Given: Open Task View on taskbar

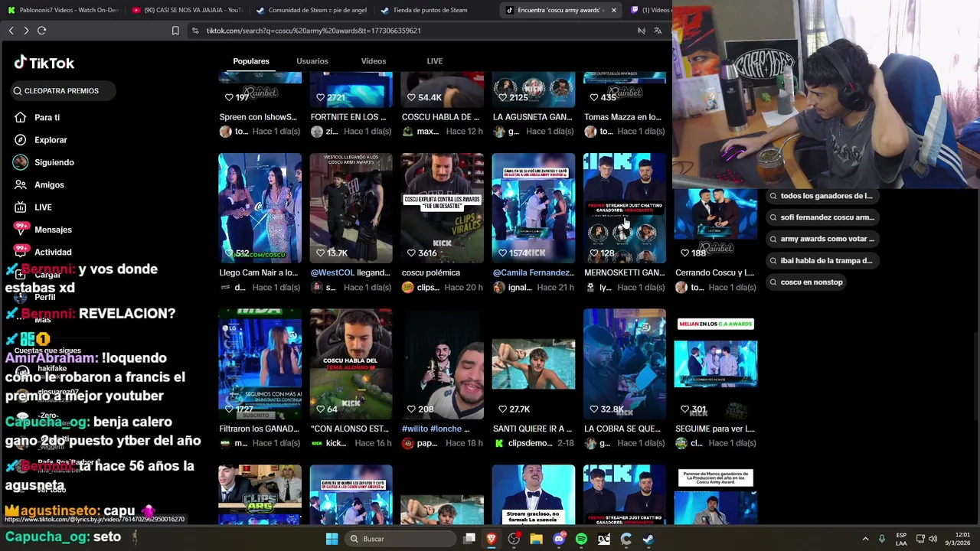Looking at the screenshot, I should pyautogui.click(x=469, y=539).
